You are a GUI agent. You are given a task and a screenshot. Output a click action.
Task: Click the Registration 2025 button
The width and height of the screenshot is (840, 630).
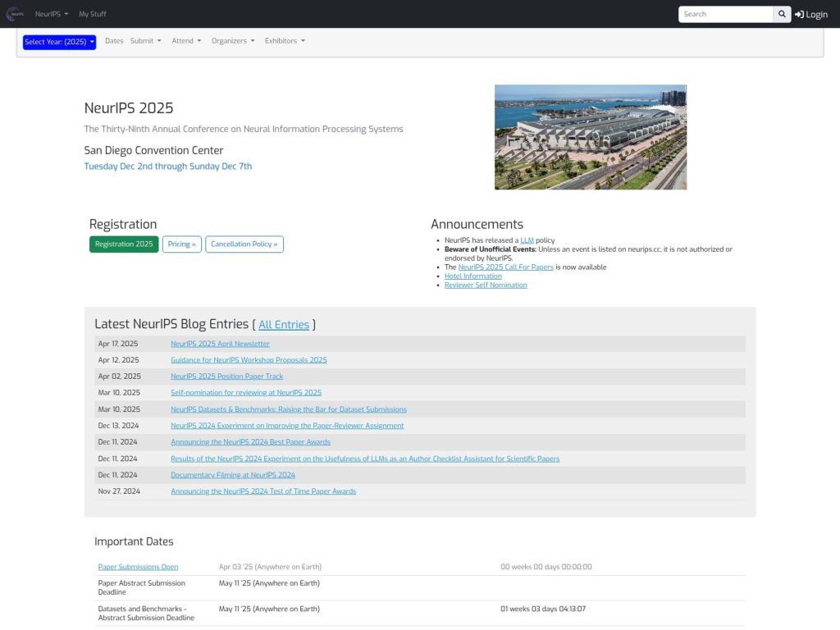click(x=123, y=244)
